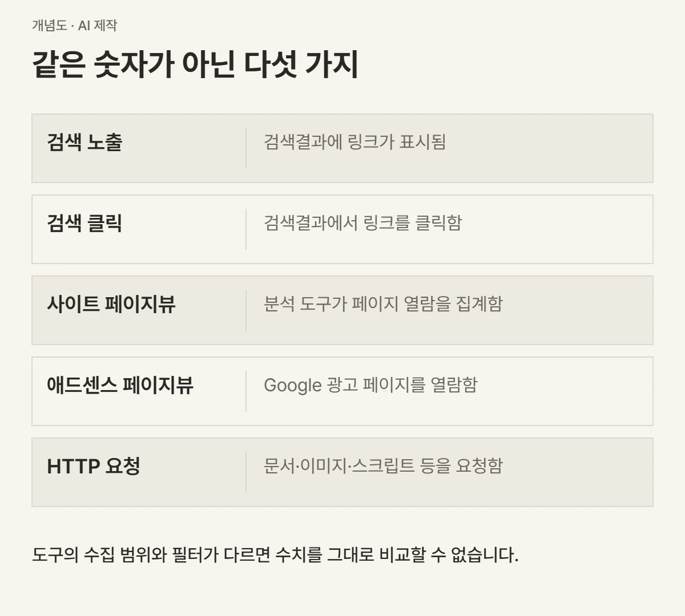
Task: Click the footer sentence starting '도구의 수집 범위와'
Action: tap(275, 554)
